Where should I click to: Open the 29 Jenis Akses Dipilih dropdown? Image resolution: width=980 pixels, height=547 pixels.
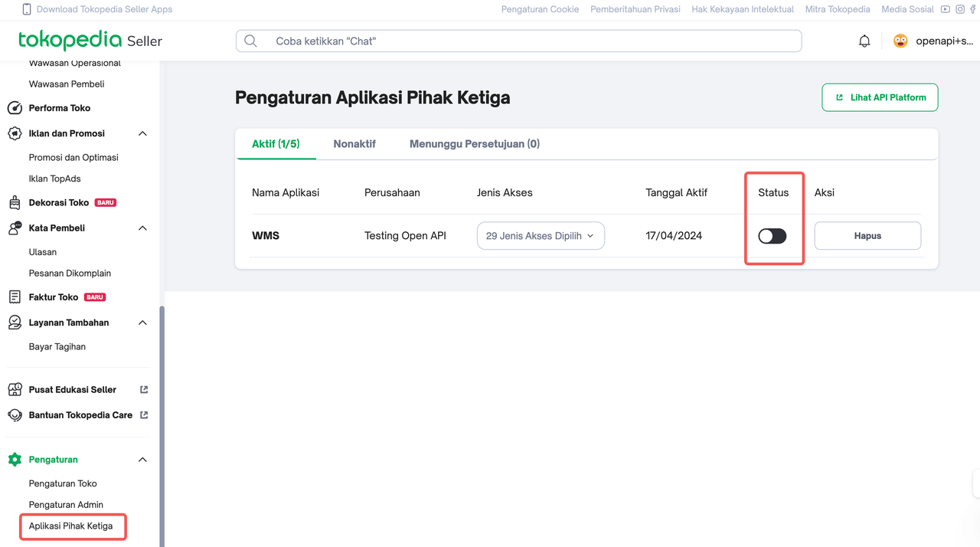coord(541,236)
